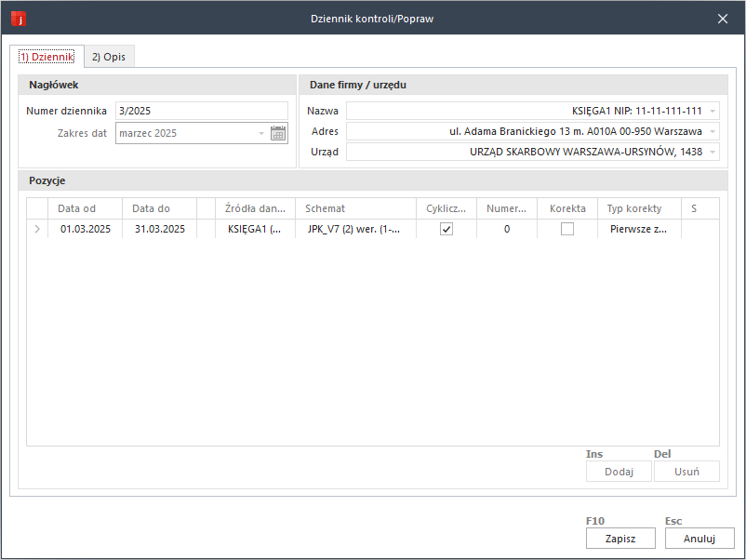Close the Dziennik kontroli dialog window
This screenshot has width=746, height=560.
click(723, 18)
